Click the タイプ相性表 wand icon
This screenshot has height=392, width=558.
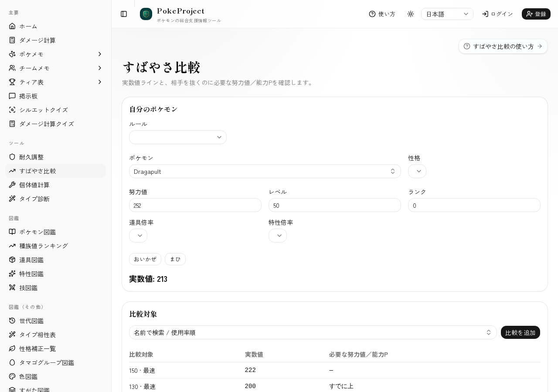click(12, 335)
